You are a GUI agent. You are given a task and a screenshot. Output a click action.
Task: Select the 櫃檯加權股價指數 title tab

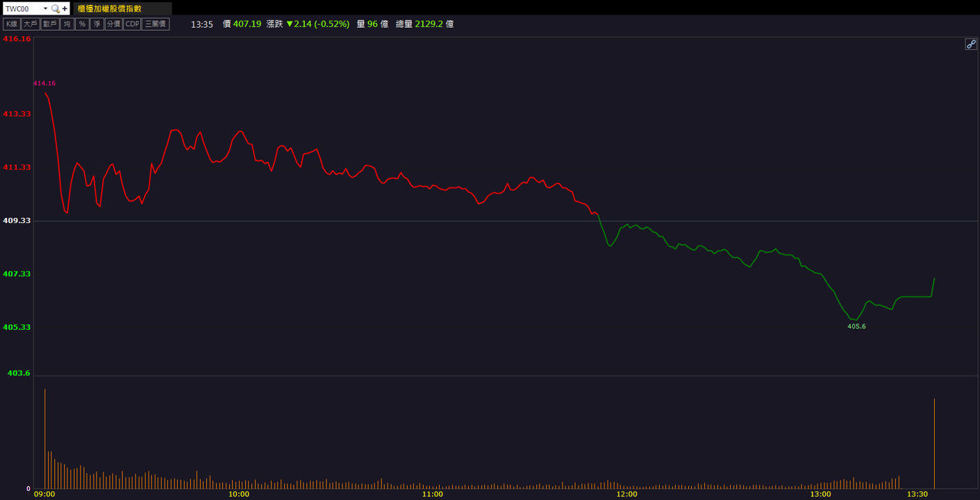click(122, 9)
